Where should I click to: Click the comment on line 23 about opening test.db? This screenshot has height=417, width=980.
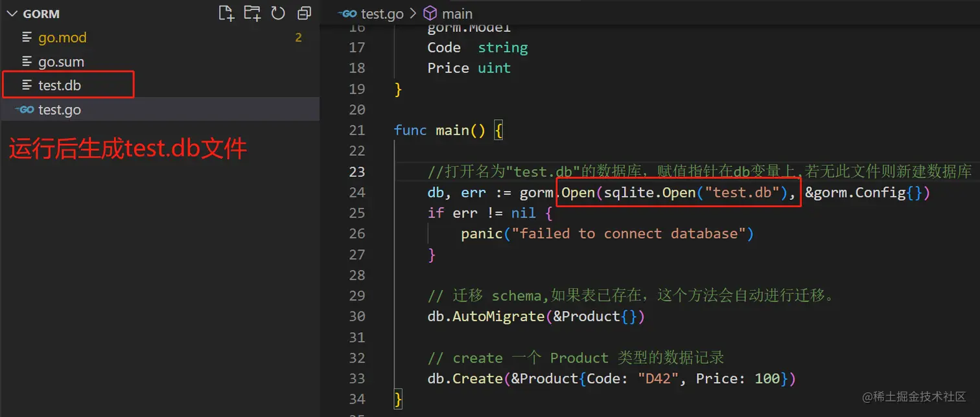699,172
